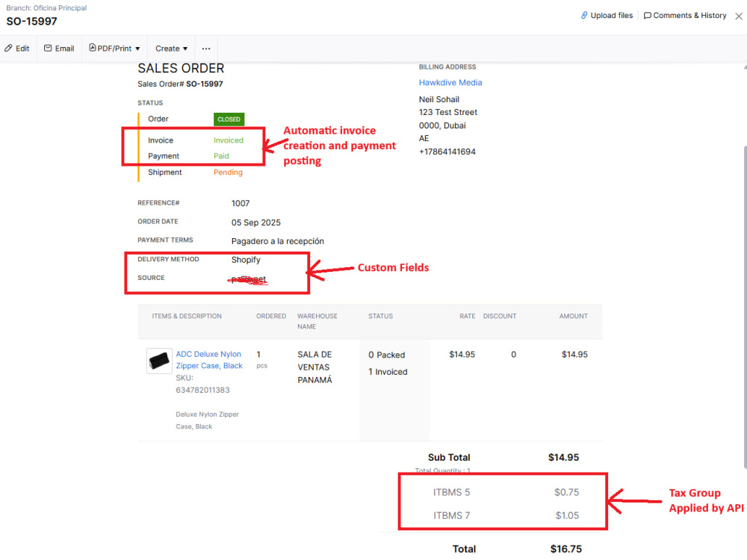Click the Pending shipment status text
The image size is (747, 560).
(x=228, y=172)
